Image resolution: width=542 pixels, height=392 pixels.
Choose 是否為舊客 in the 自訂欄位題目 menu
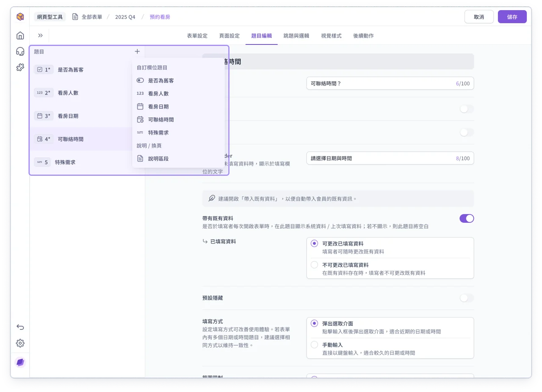click(x=178, y=80)
